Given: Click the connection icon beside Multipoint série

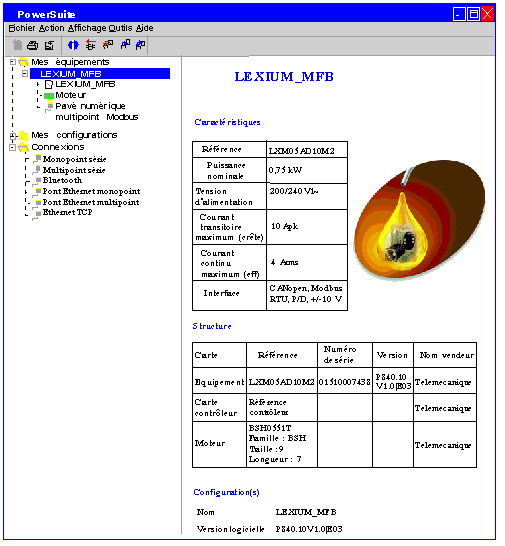Looking at the screenshot, I should coord(37,170).
